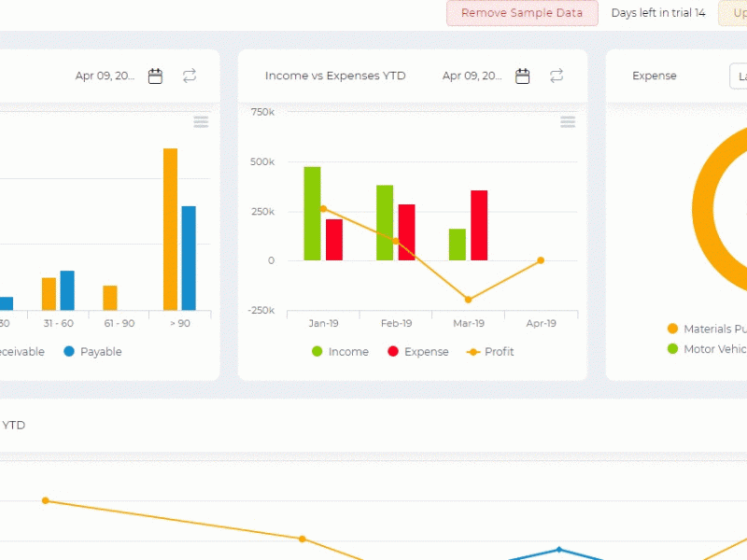This screenshot has width=747, height=560.
Task: Click the '31 - 60' axis label
Action: coord(59,323)
